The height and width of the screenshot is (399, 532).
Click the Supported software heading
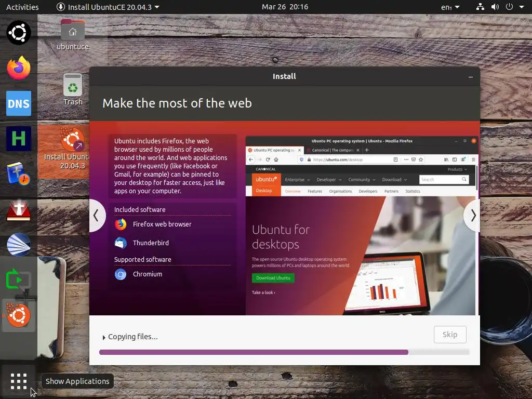click(x=142, y=260)
